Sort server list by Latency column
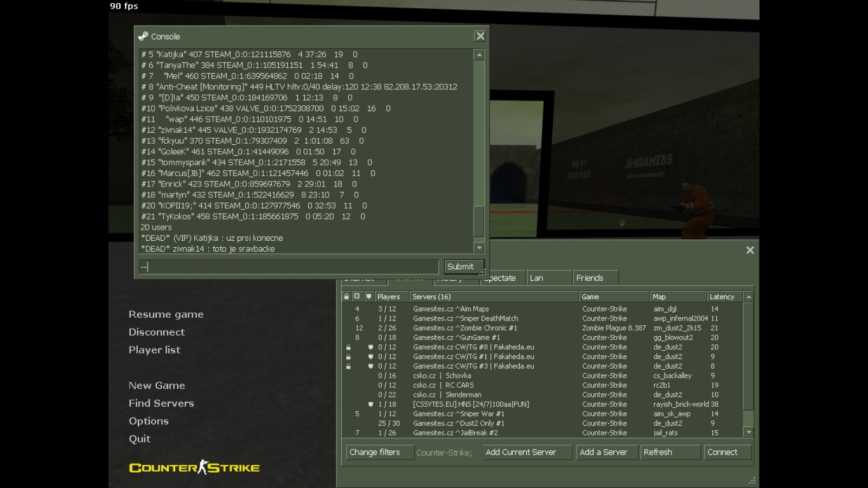 pyautogui.click(x=725, y=297)
